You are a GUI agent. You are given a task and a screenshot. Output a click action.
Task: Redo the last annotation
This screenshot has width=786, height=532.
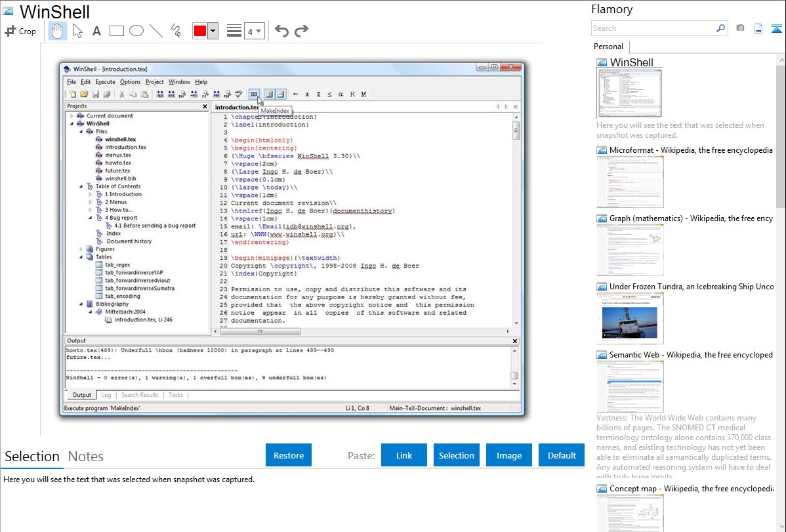click(x=301, y=31)
